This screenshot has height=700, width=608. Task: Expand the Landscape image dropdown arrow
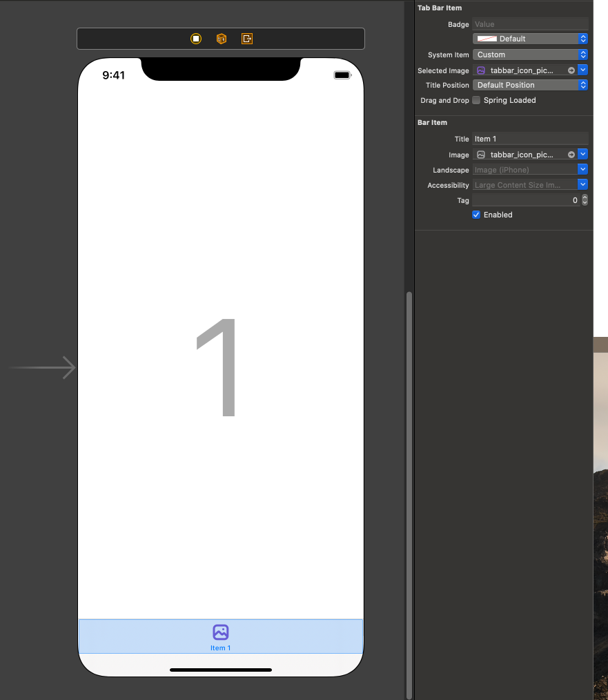[x=582, y=169]
